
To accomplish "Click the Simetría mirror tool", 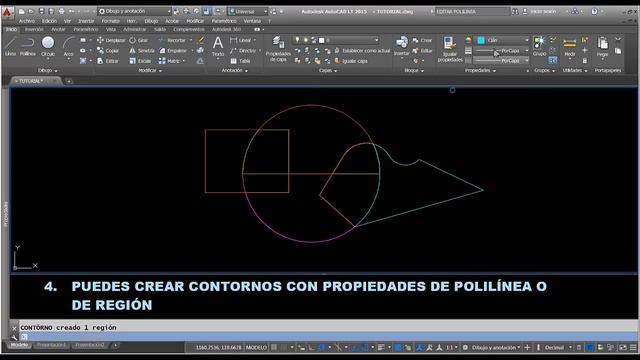I will click(x=142, y=51).
